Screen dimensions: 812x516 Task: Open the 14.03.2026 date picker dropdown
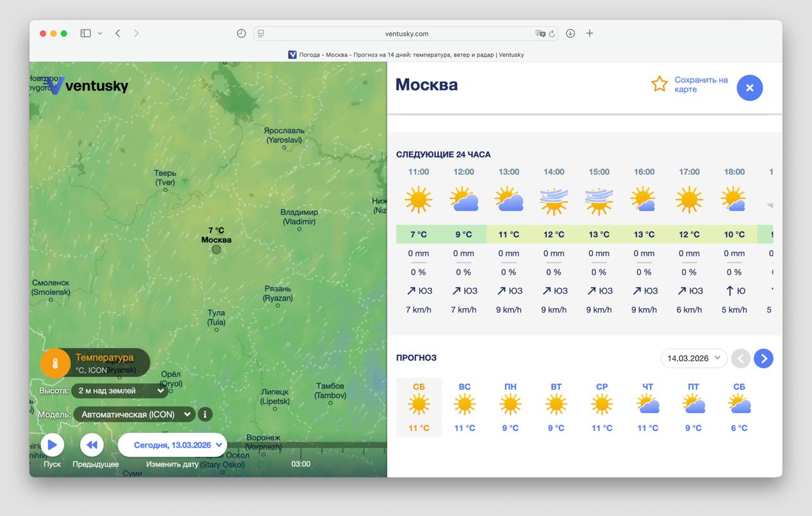pos(693,358)
